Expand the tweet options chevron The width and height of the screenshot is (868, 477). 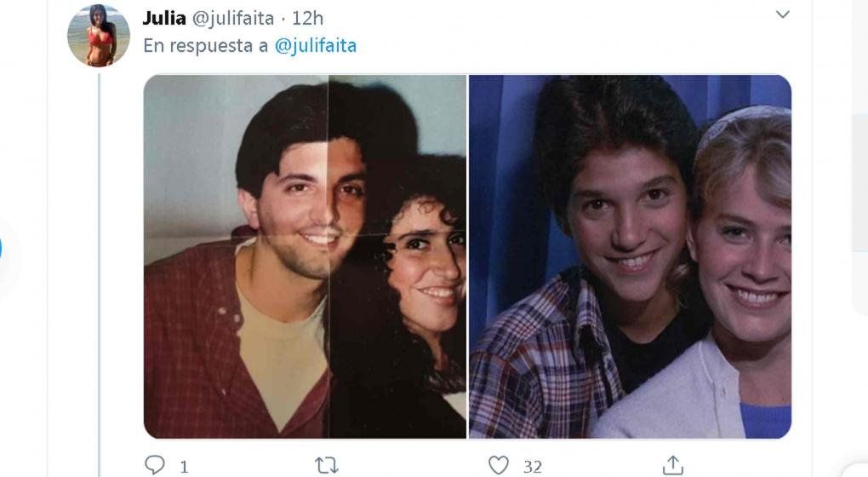[782, 14]
